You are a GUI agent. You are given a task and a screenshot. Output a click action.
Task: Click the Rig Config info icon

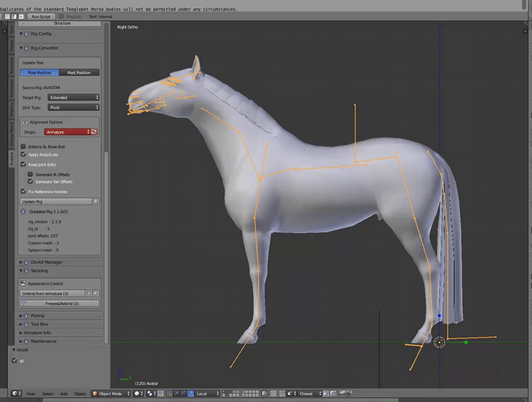click(26, 34)
